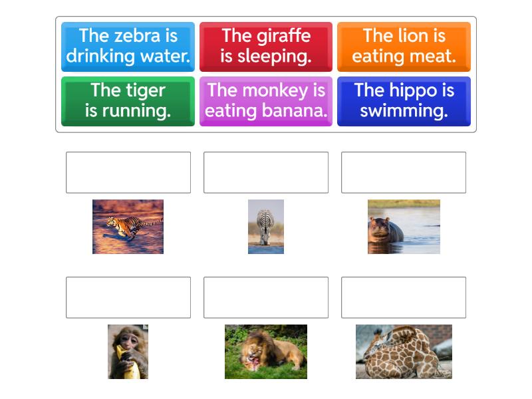The width and height of the screenshot is (532, 399).
Task: Click the zebra drinking photo
Action: [265, 227]
